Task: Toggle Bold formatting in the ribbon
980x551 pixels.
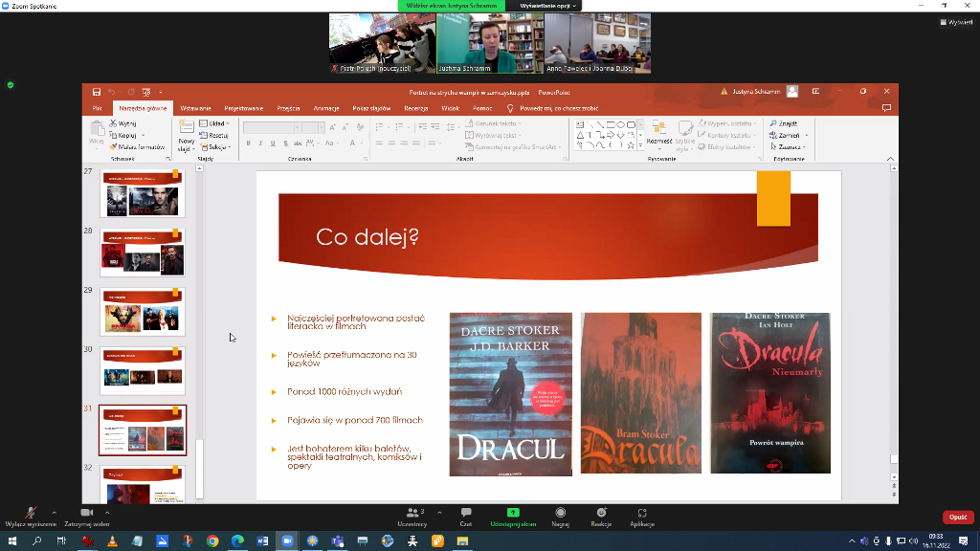Action: 248,143
